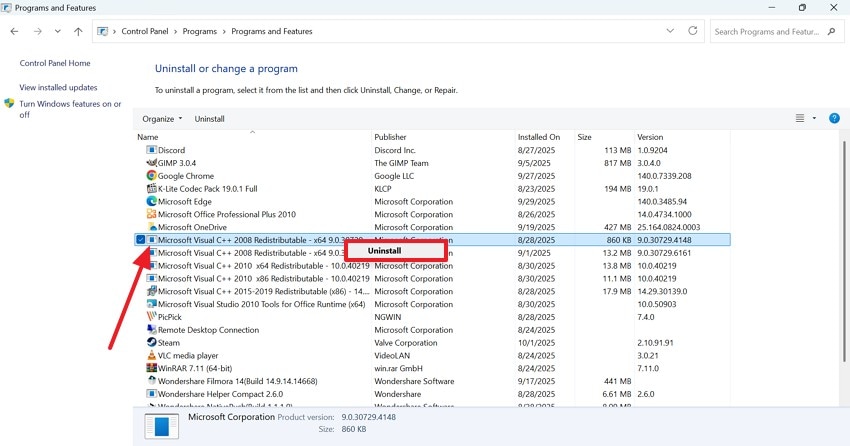Expand the chevron after Control Panel breadcrumb

pos(176,31)
